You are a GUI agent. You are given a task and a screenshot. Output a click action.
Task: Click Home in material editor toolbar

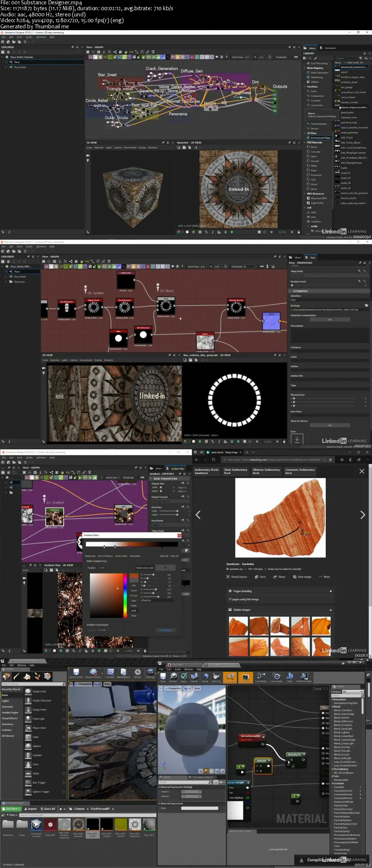click(205, 677)
